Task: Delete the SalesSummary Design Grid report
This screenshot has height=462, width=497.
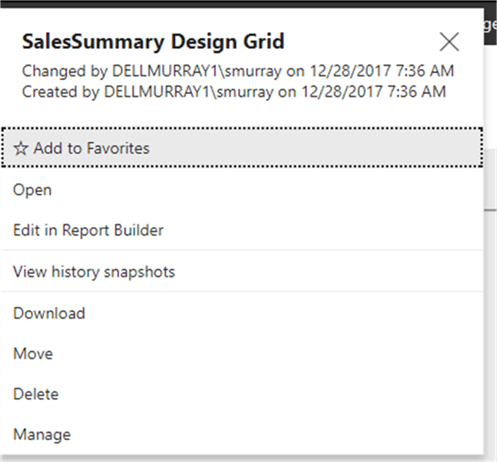Action: click(x=242, y=394)
